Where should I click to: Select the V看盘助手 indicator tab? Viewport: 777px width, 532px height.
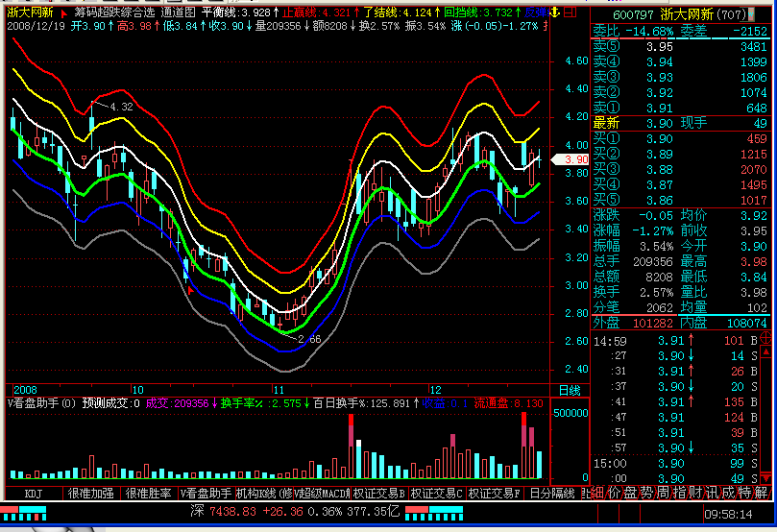click(x=206, y=494)
